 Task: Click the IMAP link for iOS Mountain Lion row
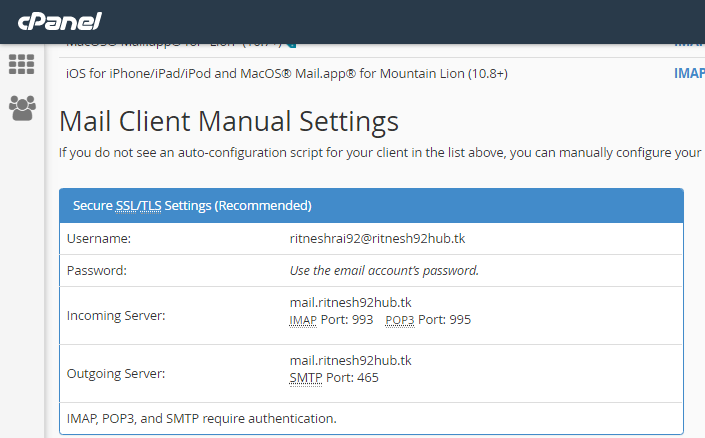pyautogui.click(x=689, y=73)
